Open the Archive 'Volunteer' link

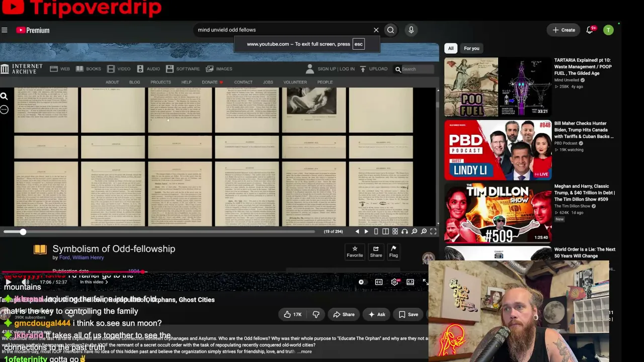point(295,82)
